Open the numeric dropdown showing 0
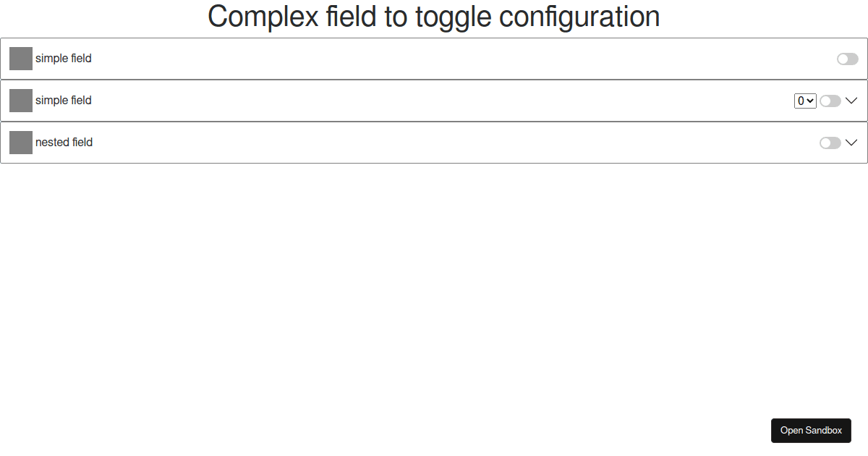868x456 pixels. point(804,101)
